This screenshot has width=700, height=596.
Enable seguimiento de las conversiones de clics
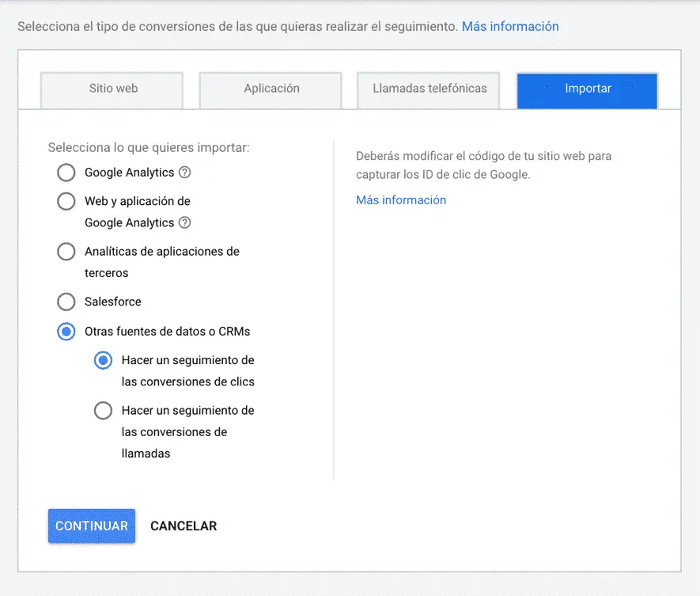coord(103,360)
